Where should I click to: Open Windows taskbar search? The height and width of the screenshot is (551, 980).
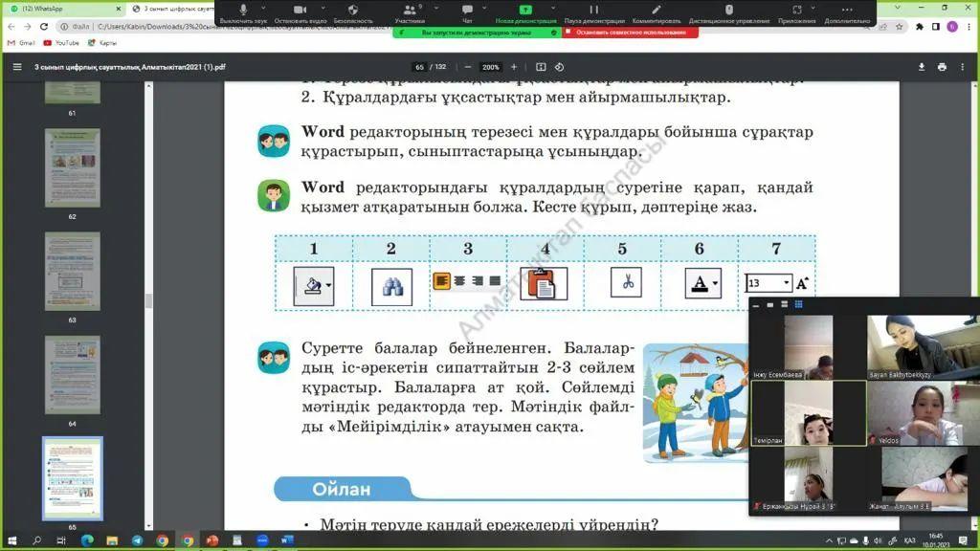coord(36,540)
